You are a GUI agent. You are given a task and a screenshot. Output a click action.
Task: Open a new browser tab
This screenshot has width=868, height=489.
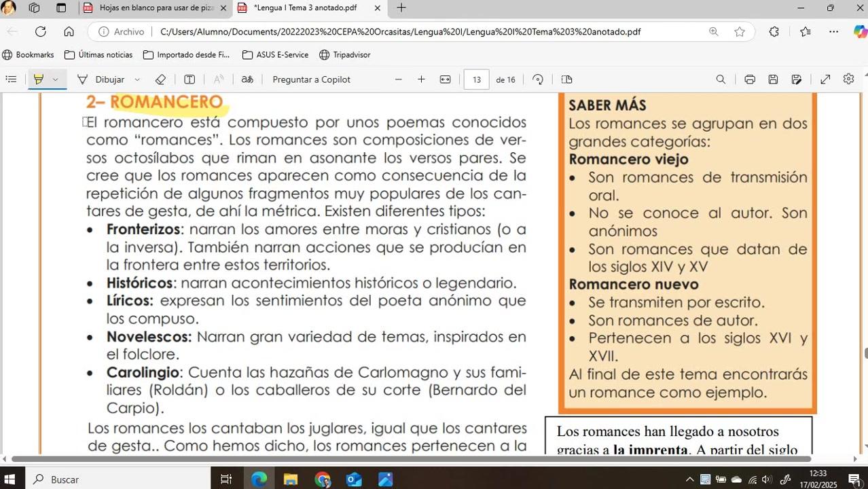tap(401, 8)
